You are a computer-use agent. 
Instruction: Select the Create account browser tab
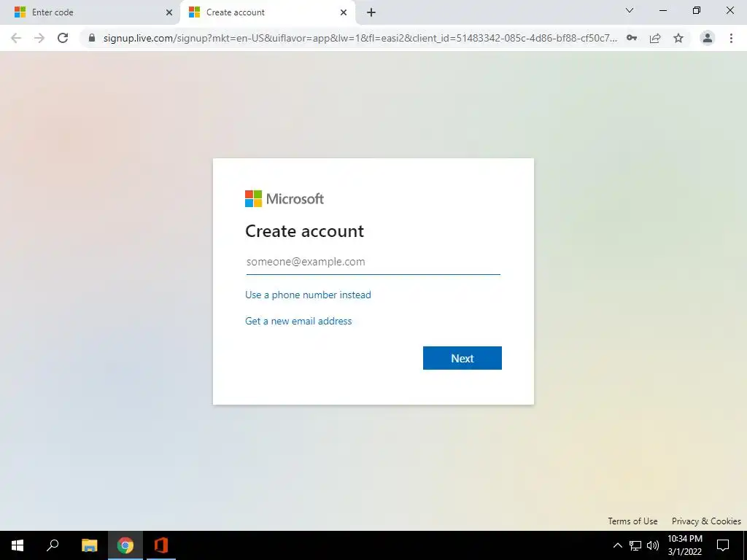268,12
